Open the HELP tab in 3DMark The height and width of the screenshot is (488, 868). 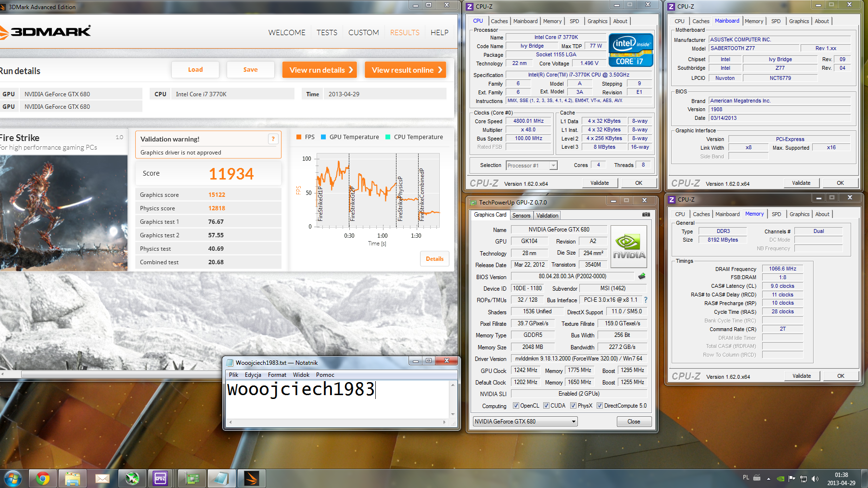439,33
